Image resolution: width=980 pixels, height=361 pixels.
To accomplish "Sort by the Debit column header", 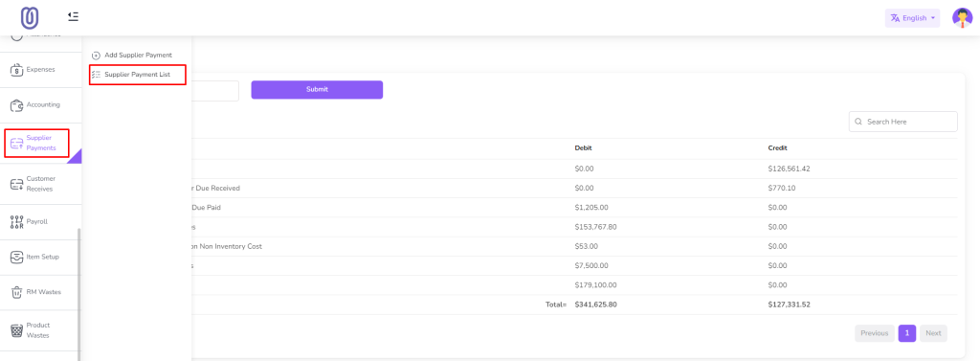I will (x=583, y=148).
